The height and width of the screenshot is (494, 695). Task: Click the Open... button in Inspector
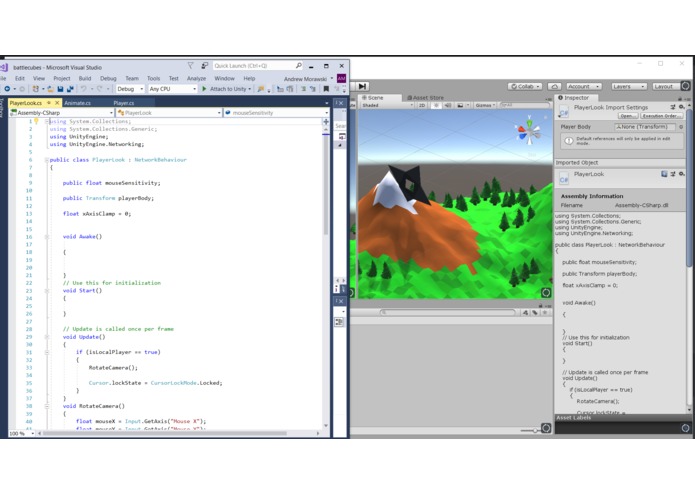click(x=628, y=116)
